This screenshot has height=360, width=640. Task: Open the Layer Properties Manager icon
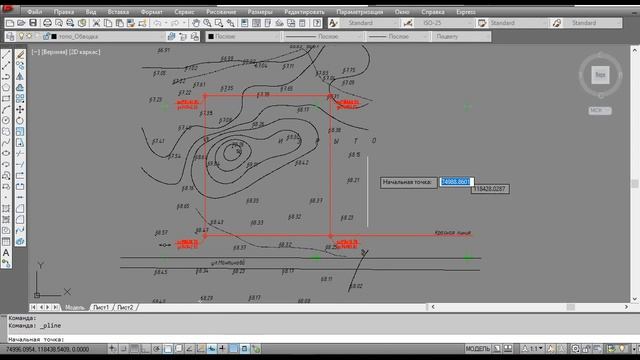coord(10,37)
